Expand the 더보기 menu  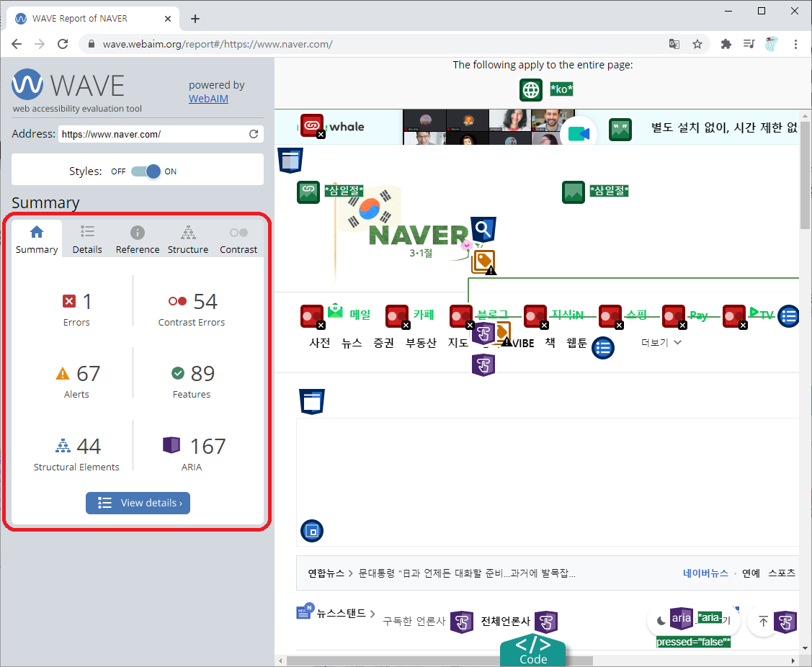(661, 342)
